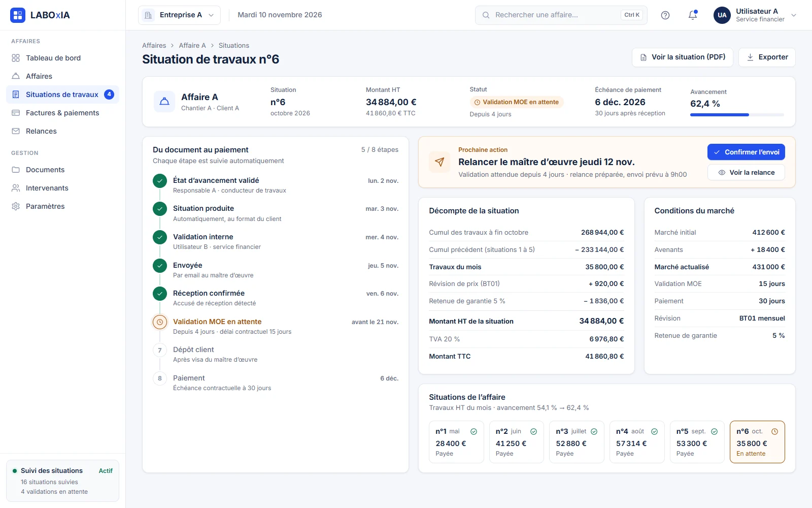This screenshot has width=812, height=508.
Task: Go to Tableau de bord
Action: (62, 58)
